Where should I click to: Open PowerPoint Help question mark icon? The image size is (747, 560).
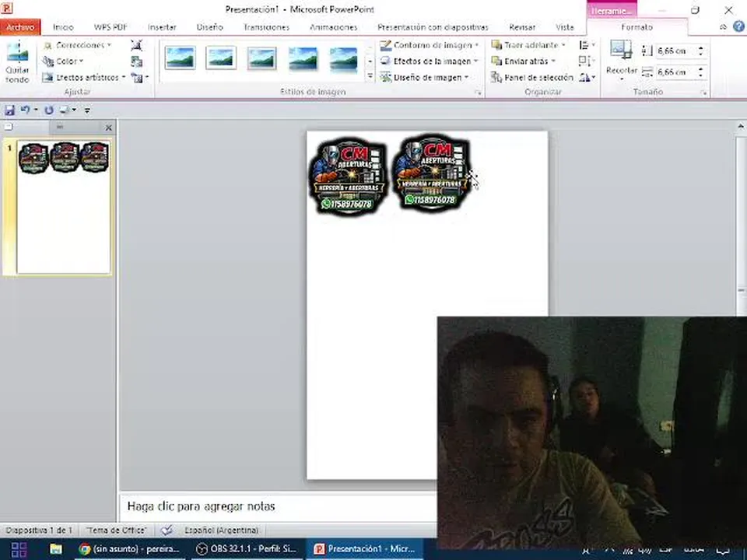pos(739,26)
